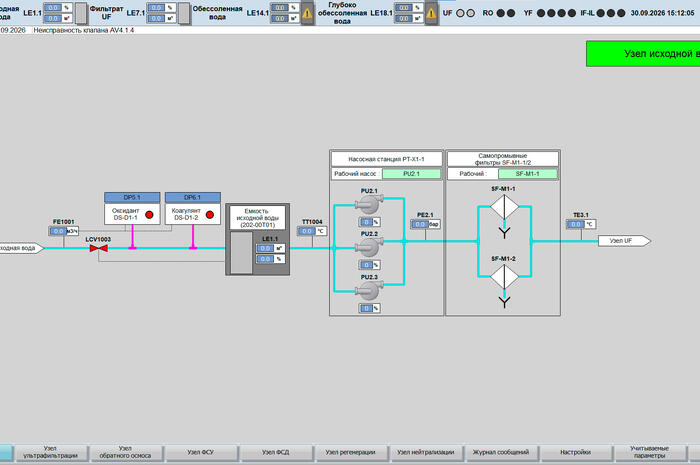Click PU2.2 speed percent value
The height and width of the screenshot is (465, 700).
(366, 265)
